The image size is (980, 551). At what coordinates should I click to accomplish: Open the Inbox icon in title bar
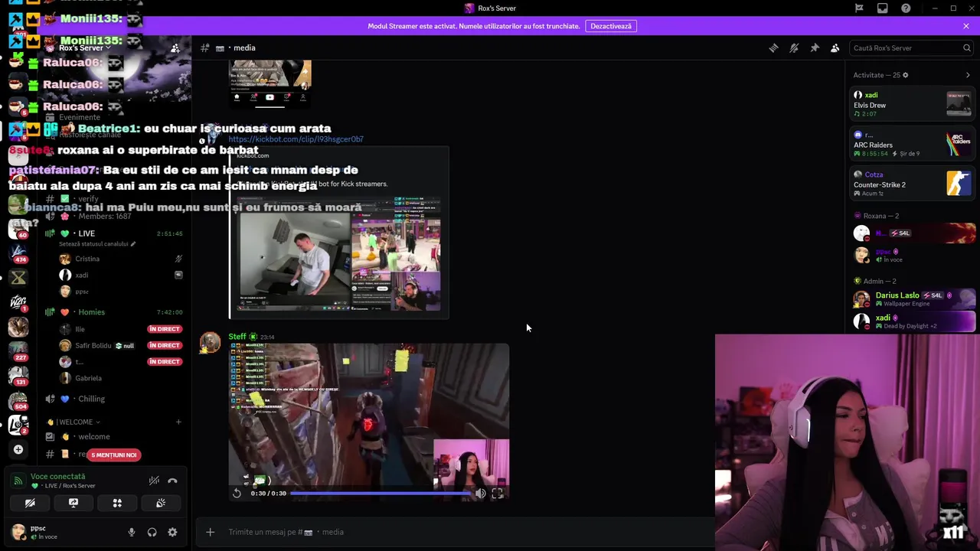click(x=883, y=8)
